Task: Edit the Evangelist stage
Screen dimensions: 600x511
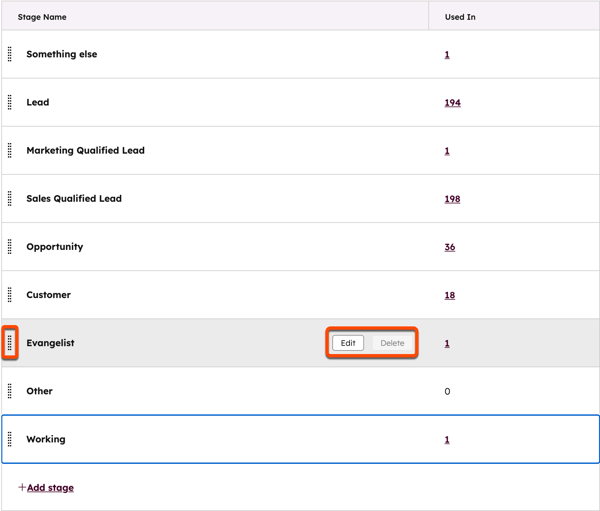Action: coord(348,343)
